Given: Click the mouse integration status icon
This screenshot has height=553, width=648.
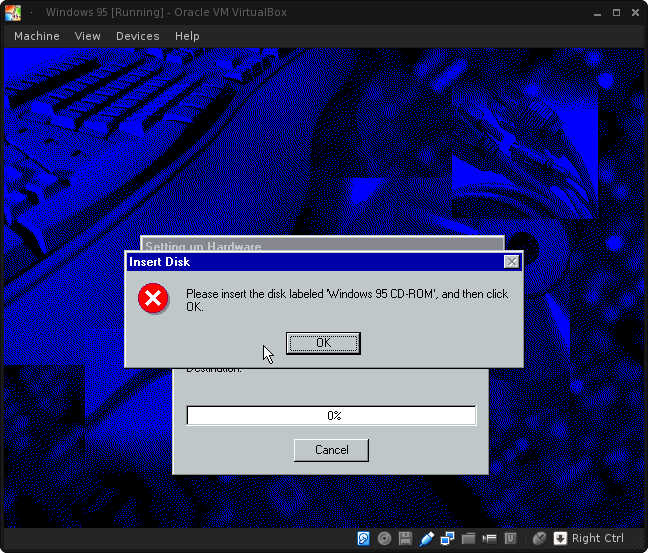Looking at the screenshot, I should pos(539,539).
